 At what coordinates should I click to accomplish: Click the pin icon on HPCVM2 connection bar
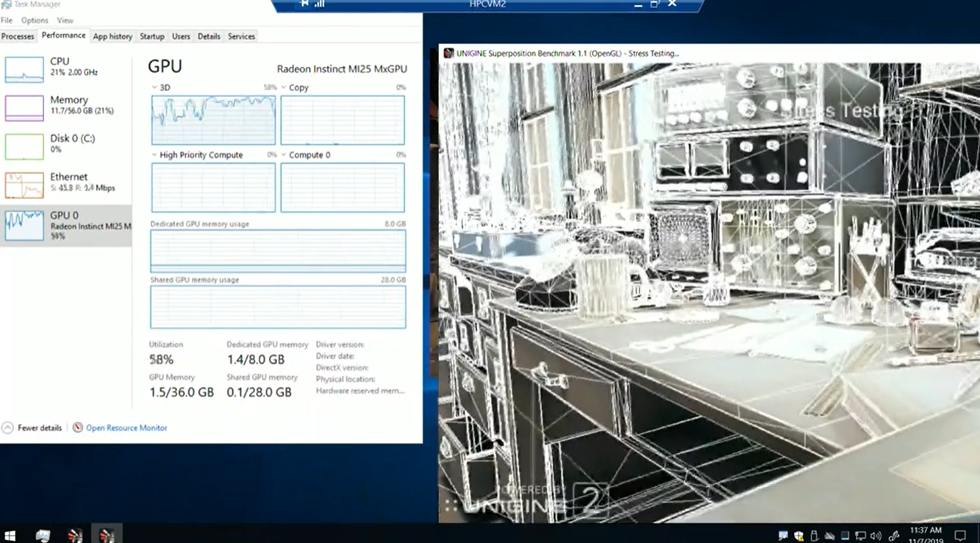[304, 4]
